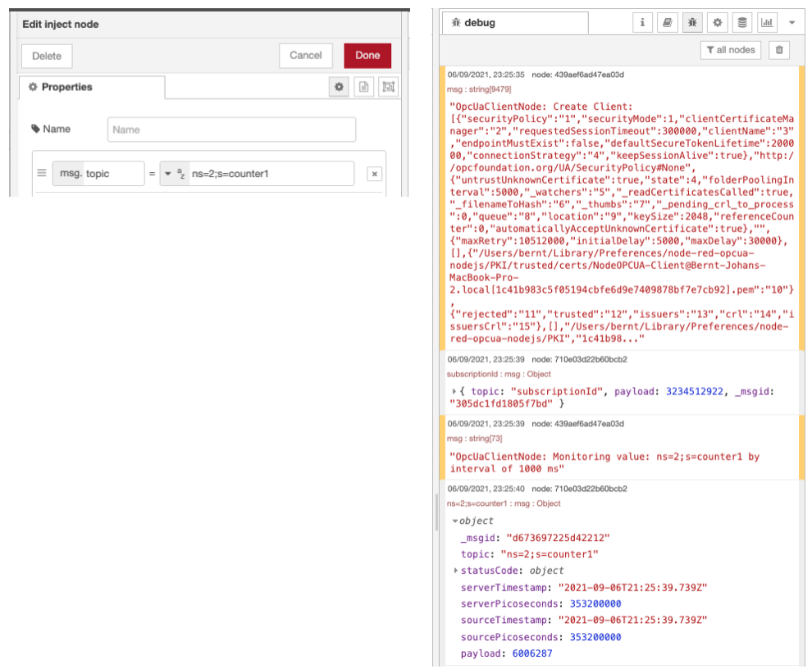Open the info sidebar tab icon
This screenshot has height=669, width=812.
642,23
